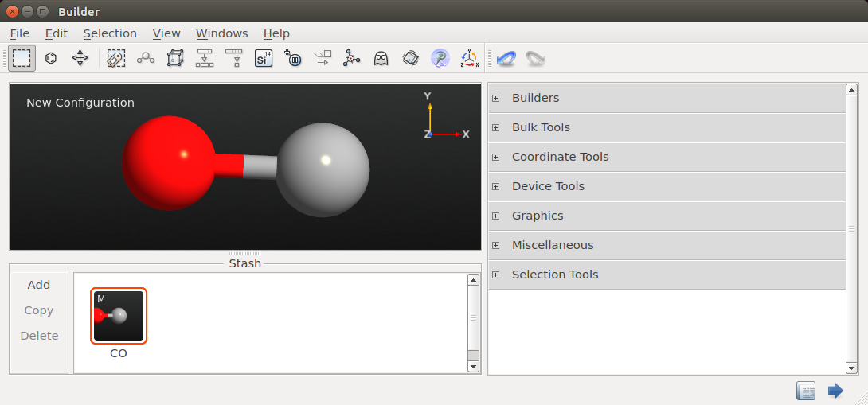Select the move/translate arrows tool
Image resolution: width=868 pixels, height=405 pixels.
[x=80, y=58]
